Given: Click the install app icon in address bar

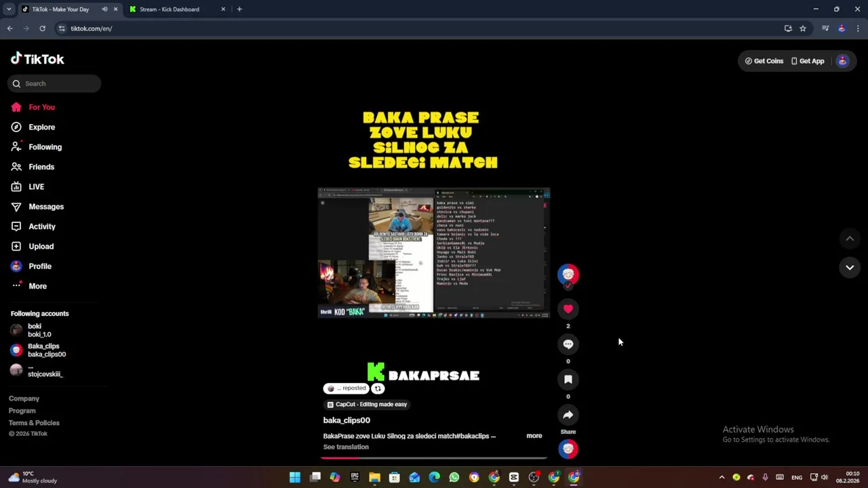Looking at the screenshot, I should pyautogui.click(x=788, y=28).
